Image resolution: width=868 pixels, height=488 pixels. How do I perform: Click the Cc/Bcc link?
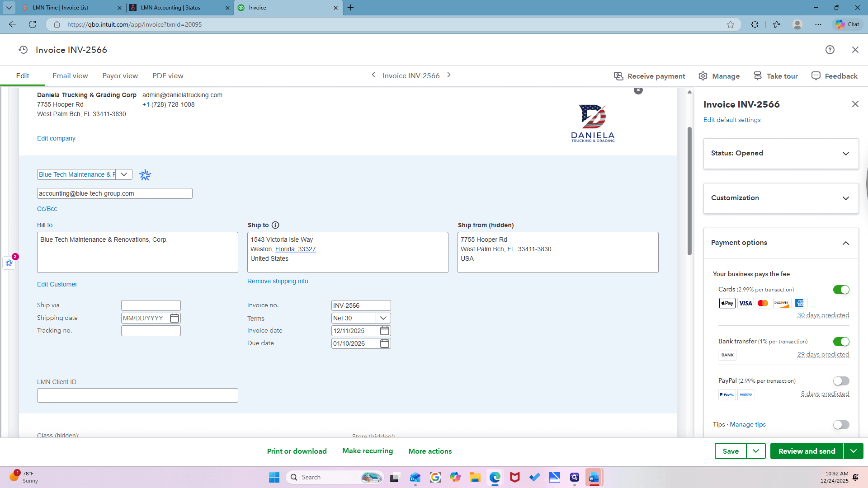point(47,209)
